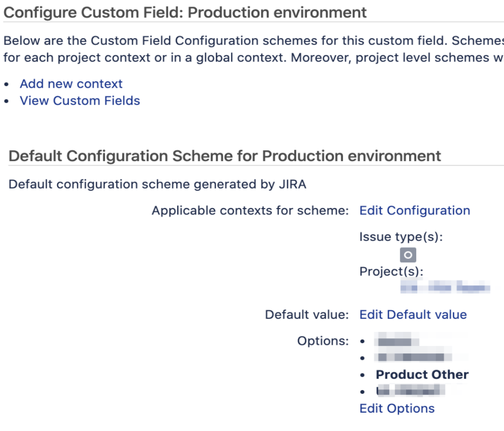Select the Product Other option text
Viewport: 504px width, 431px height.
coord(422,374)
